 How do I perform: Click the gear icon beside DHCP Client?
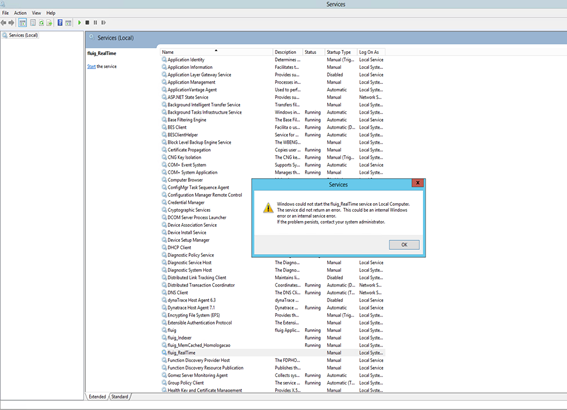[164, 248]
